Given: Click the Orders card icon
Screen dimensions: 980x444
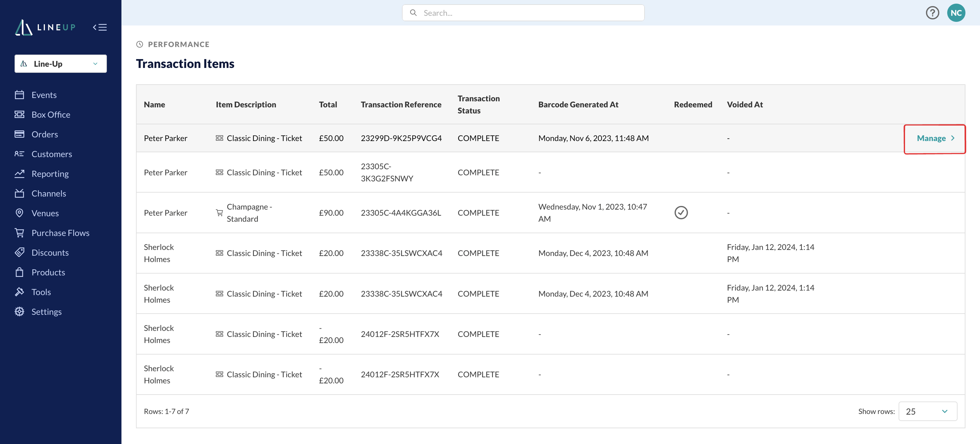Looking at the screenshot, I should click(19, 134).
